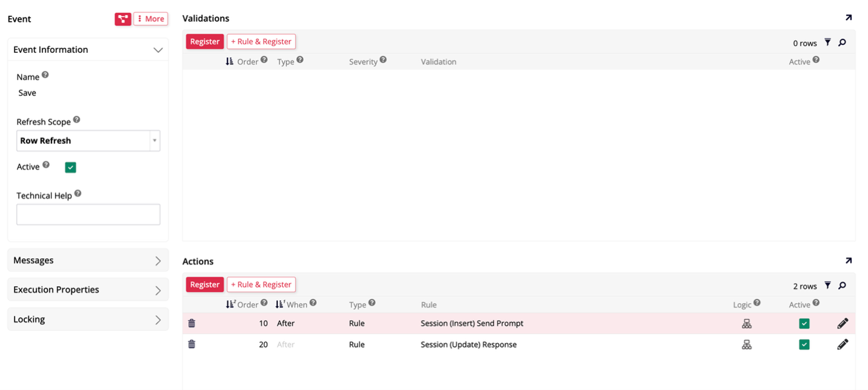The image size is (868, 390).
Task: Expand the Messages section
Action: click(88, 260)
